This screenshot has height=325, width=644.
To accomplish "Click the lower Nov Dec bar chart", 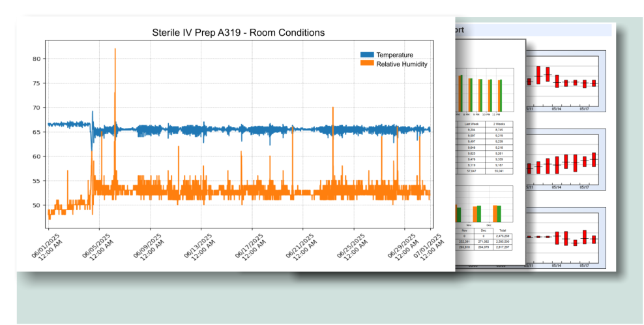I will tap(485, 205).
